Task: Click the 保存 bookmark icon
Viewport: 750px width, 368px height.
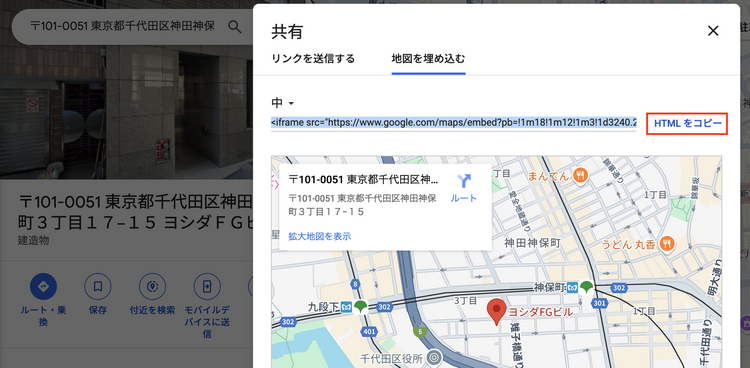Action: [98, 287]
